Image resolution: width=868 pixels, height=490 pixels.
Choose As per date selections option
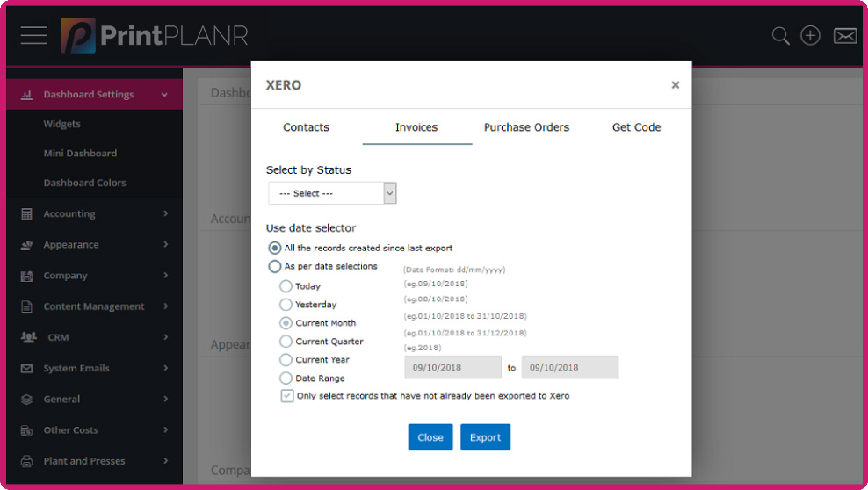pos(275,266)
